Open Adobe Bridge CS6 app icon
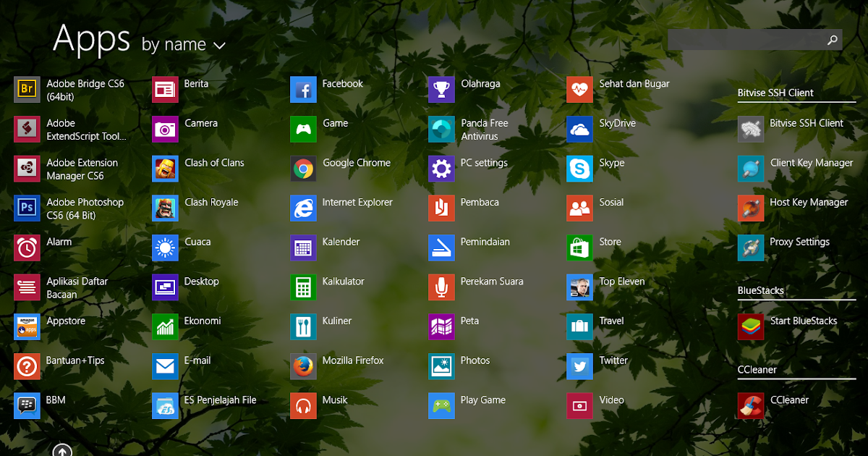Screen dimensions: 868x456 click(x=27, y=90)
